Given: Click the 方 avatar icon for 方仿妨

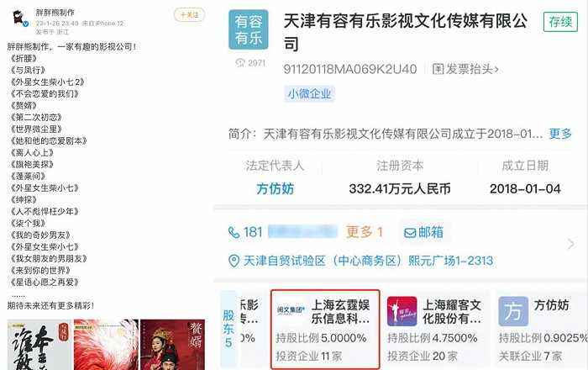Looking at the screenshot, I should pos(513,311).
